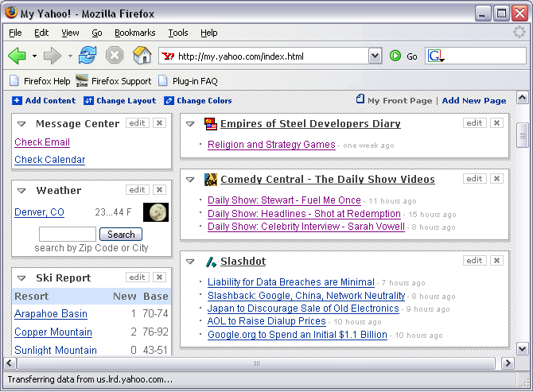Open the View menu

[70, 33]
